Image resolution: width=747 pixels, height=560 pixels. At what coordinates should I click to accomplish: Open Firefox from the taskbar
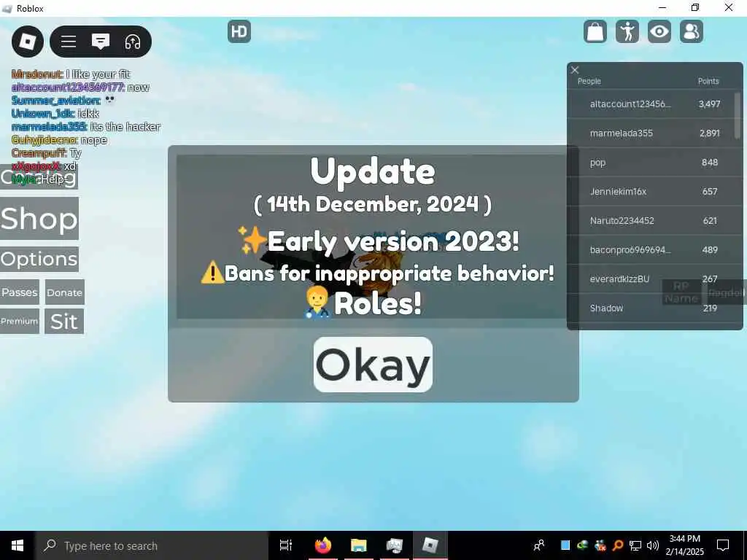(323, 545)
